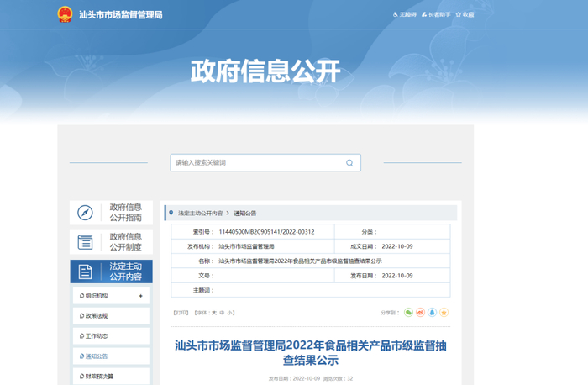Click the 打印 print link
The image size is (588, 385).
click(181, 313)
